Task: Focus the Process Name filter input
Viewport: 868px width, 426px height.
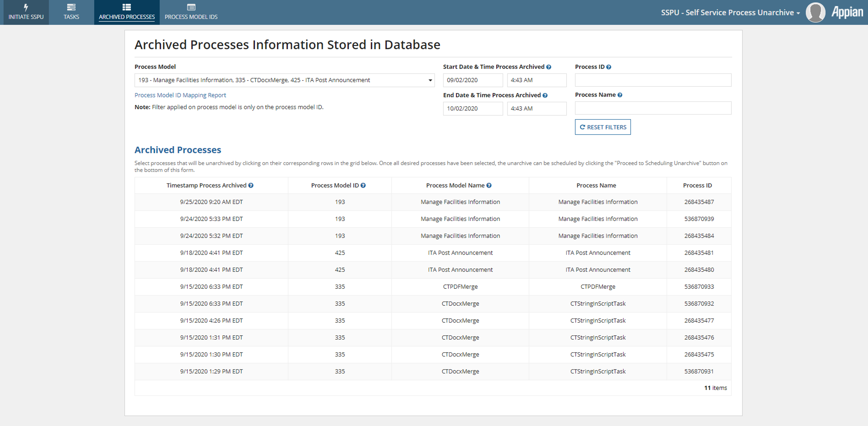Action: pyautogui.click(x=653, y=108)
